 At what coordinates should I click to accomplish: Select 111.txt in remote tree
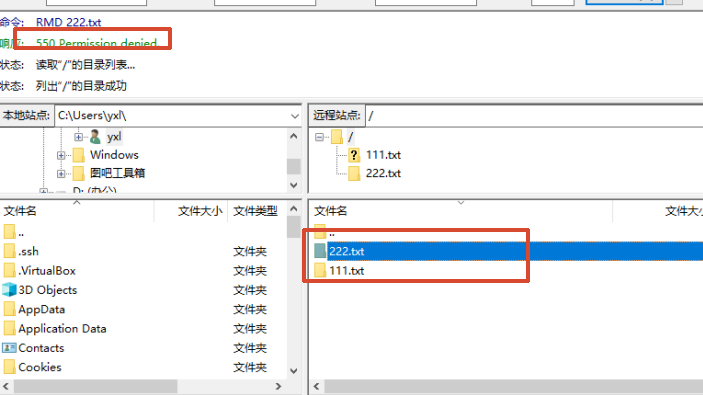pyautogui.click(x=383, y=155)
